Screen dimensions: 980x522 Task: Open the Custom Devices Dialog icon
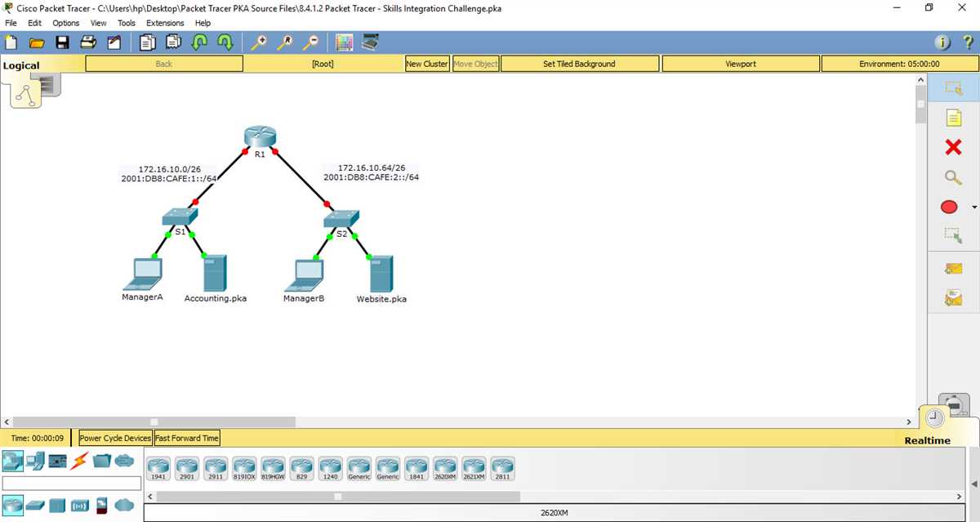pyautogui.click(x=371, y=42)
